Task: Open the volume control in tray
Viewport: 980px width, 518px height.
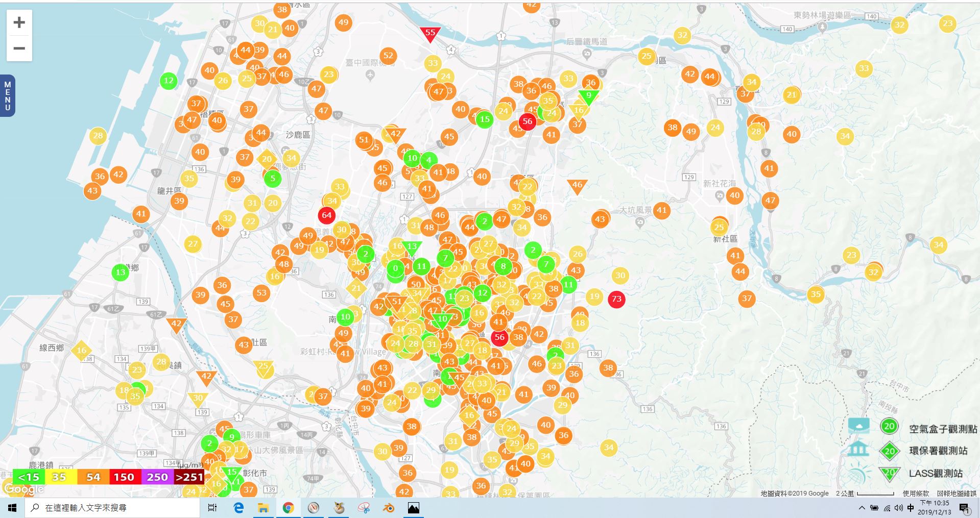Action: (x=899, y=508)
